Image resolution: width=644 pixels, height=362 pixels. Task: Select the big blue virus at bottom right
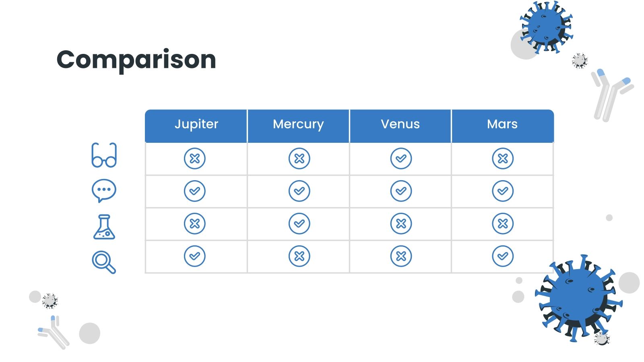tap(578, 297)
